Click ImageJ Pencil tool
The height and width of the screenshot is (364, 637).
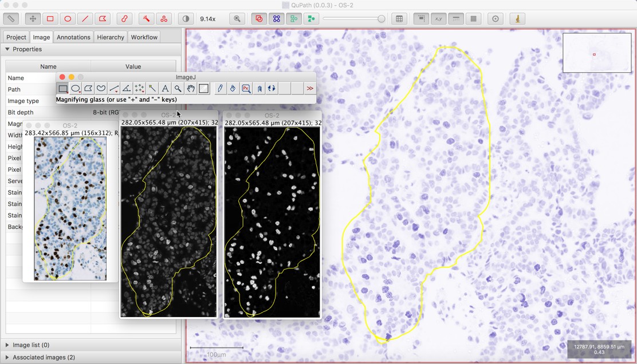[220, 89]
